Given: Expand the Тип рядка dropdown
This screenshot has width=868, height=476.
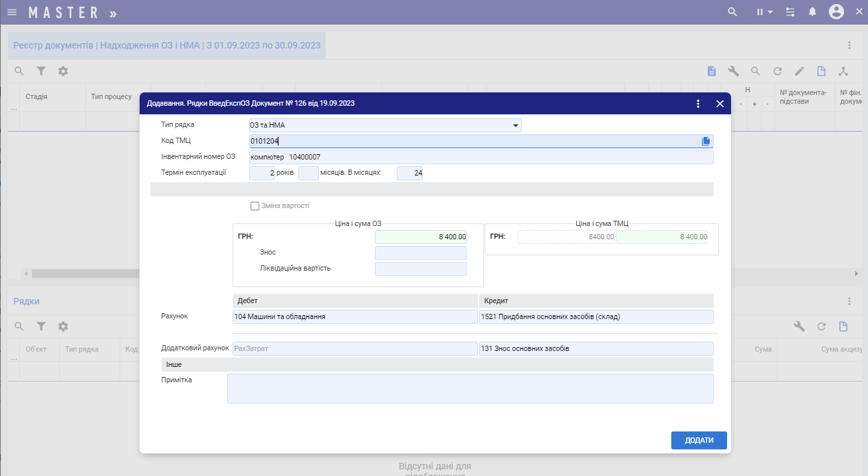Looking at the screenshot, I should click(515, 125).
